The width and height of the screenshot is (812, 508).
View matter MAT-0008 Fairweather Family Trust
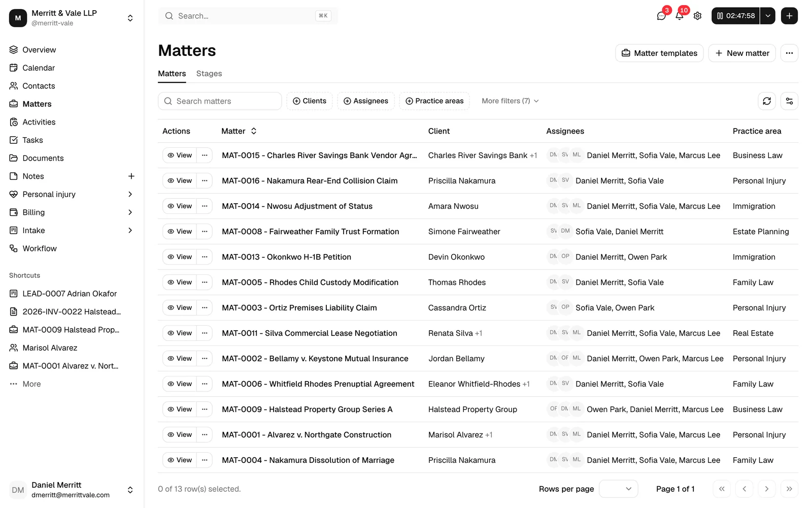180,232
